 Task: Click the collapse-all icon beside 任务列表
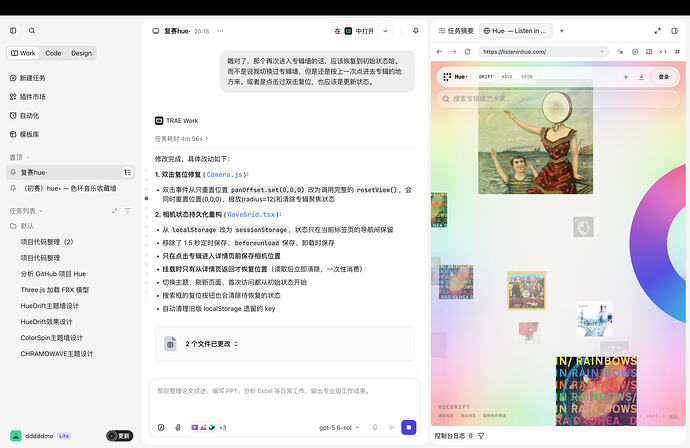[114, 211]
